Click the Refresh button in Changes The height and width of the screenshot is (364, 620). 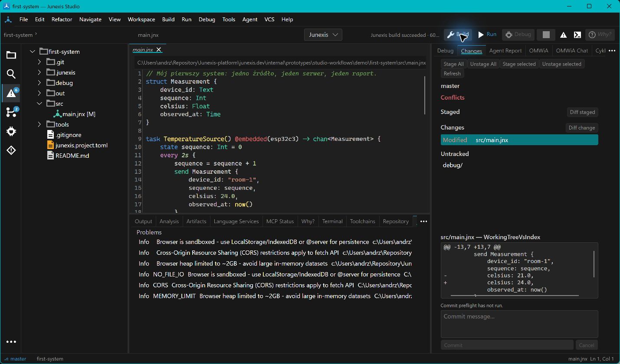[x=452, y=74]
